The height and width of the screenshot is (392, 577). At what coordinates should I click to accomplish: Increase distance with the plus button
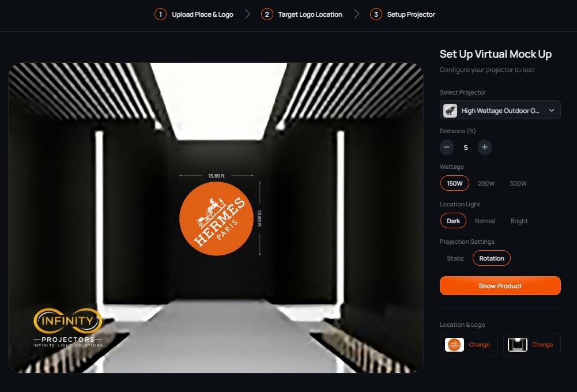click(485, 147)
